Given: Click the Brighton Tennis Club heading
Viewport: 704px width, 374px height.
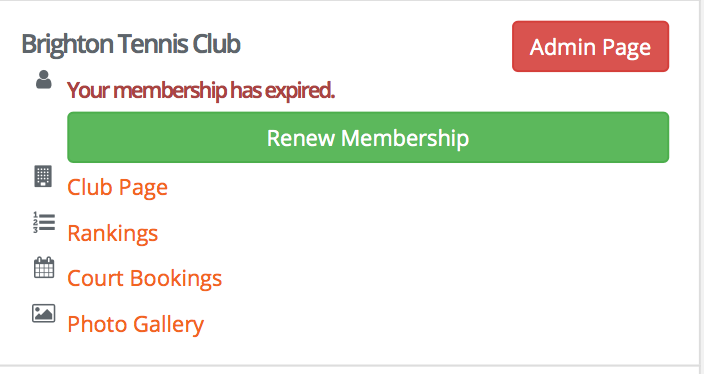Looking at the screenshot, I should (x=131, y=44).
